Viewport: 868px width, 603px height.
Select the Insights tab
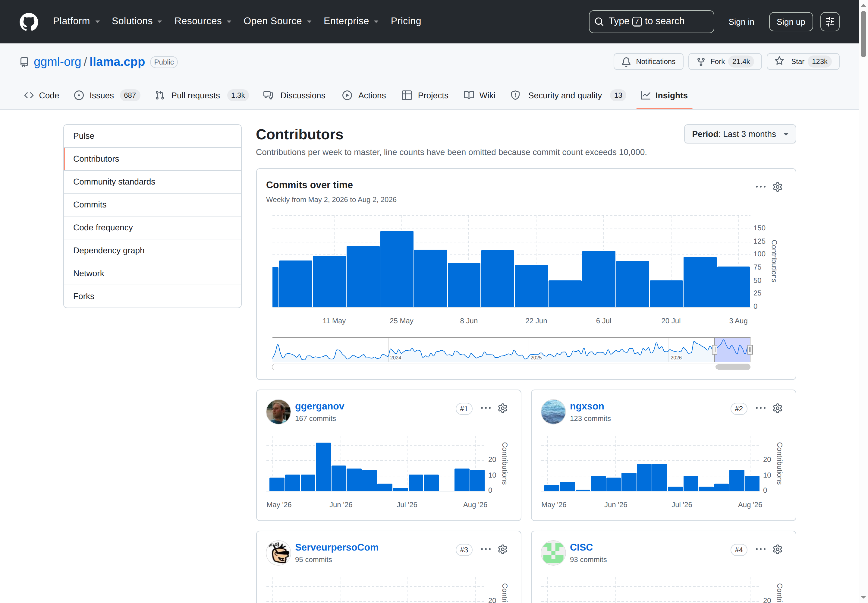coord(664,96)
